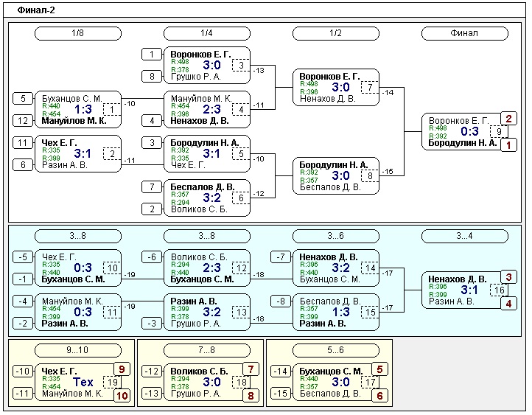This screenshot has width=532, height=415.
Task: Click seed box 8 beside Грушко Р. А.
Action: pyautogui.click(x=152, y=76)
